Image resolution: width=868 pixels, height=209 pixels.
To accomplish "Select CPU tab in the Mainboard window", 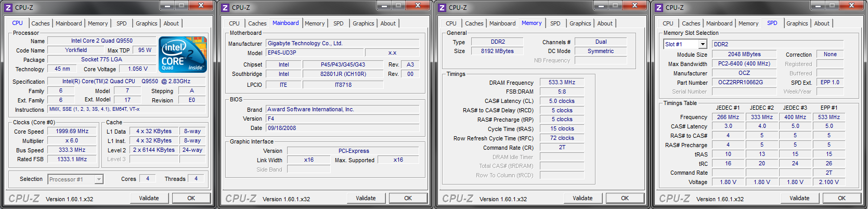I will 235,23.
